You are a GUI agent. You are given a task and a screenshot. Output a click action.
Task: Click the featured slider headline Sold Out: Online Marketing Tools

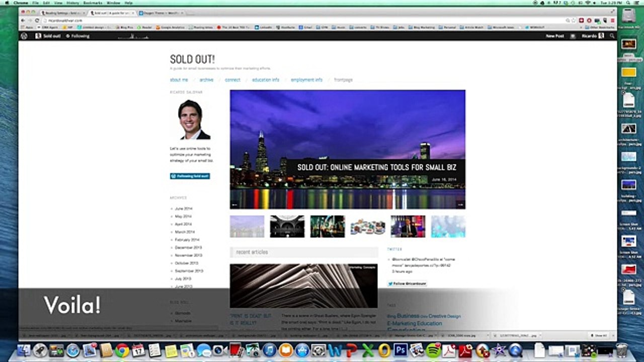pos(376,167)
